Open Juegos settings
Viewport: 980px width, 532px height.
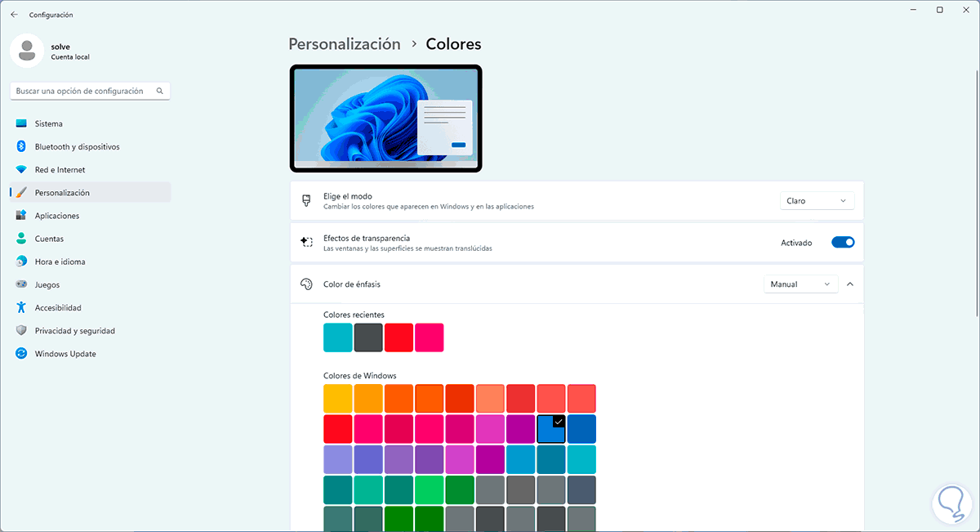coord(90,284)
